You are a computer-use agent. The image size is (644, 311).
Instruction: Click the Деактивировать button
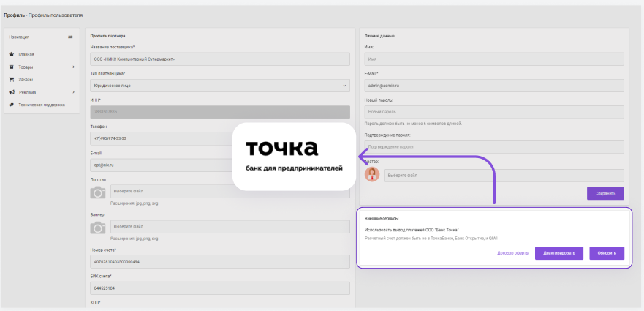click(x=559, y=253)
